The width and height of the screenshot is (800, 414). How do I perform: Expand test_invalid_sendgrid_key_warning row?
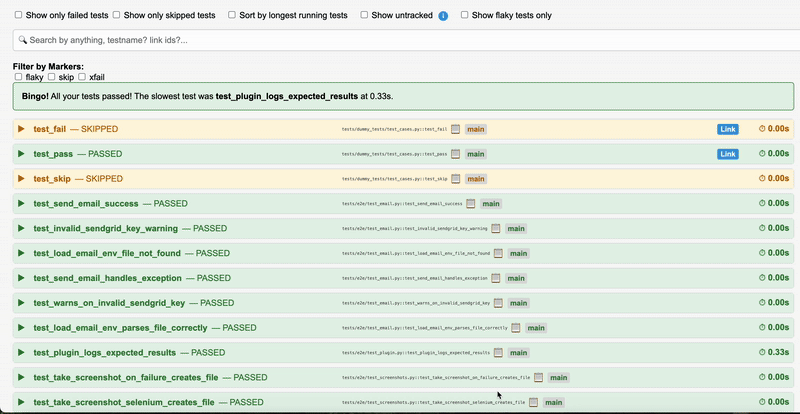(x=21, y=228)
